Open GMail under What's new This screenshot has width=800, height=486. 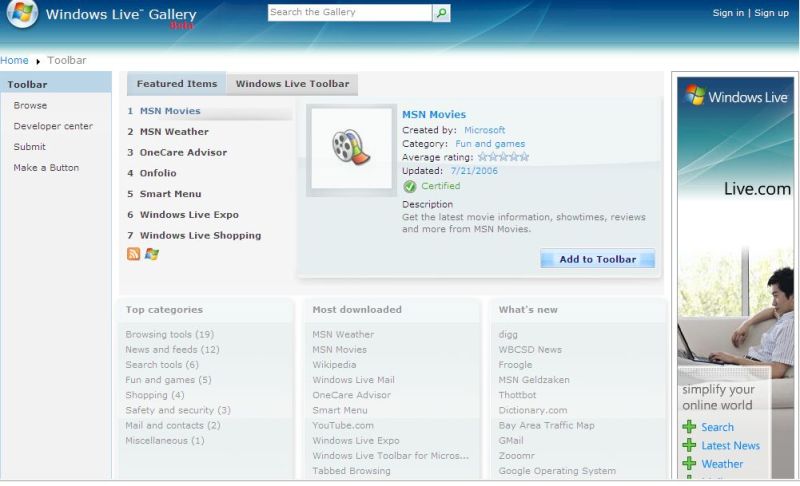click(x=511, y=441)
